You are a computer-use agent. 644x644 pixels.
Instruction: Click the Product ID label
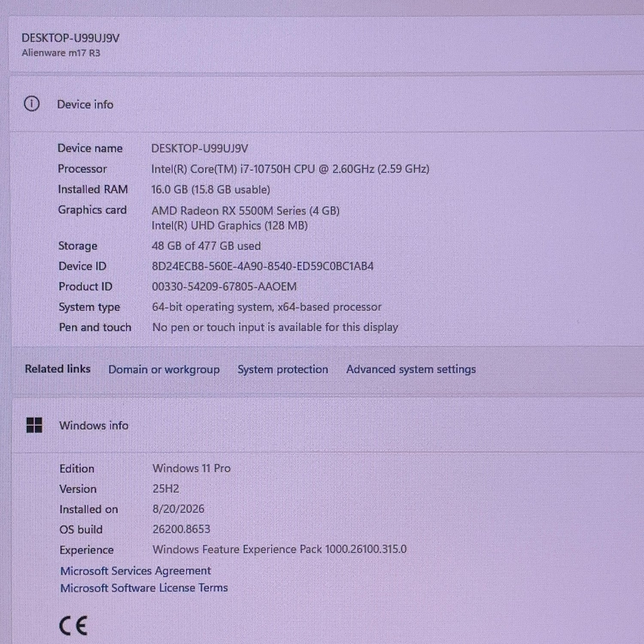pos(85,287)
